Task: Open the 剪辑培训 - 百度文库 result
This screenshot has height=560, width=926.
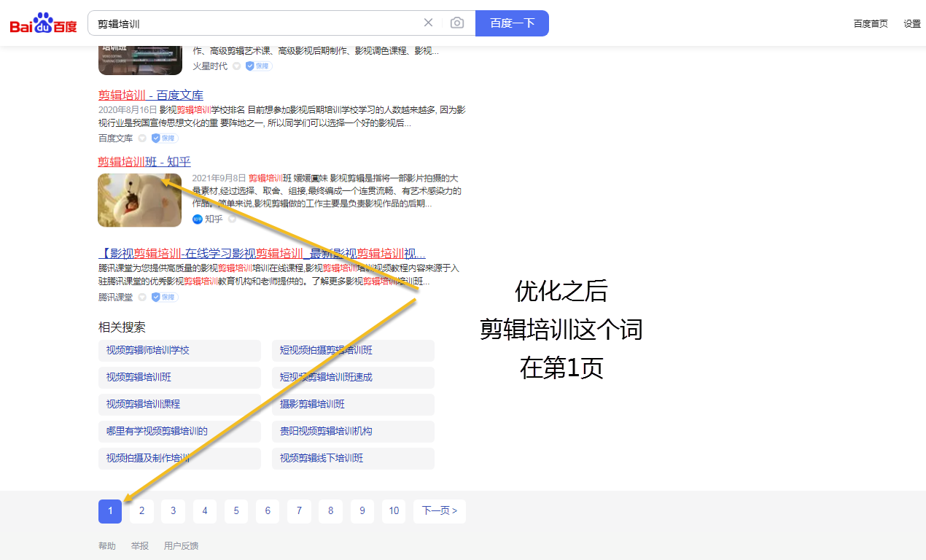Action: point(150,95)
